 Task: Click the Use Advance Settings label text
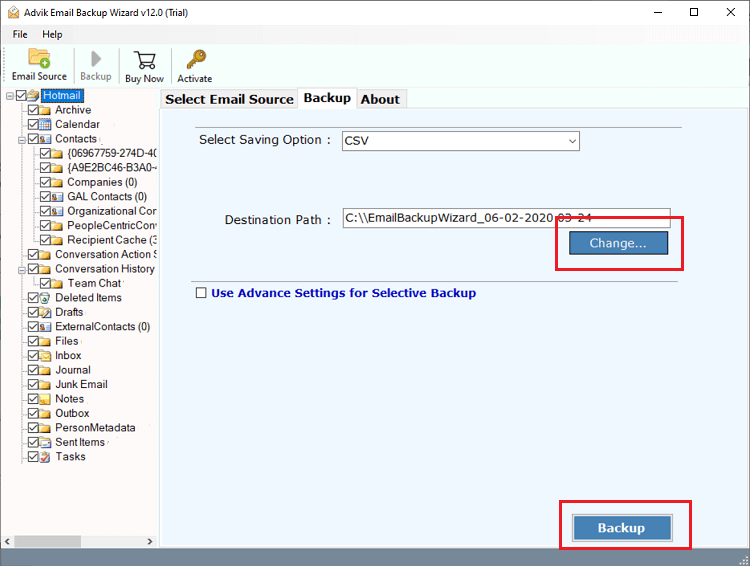(343, 293)
